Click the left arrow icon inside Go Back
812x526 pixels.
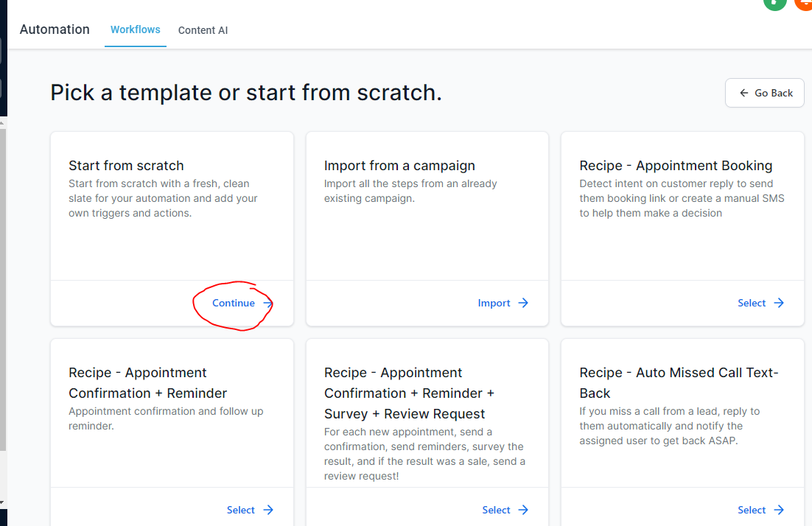tap(743, 93)
